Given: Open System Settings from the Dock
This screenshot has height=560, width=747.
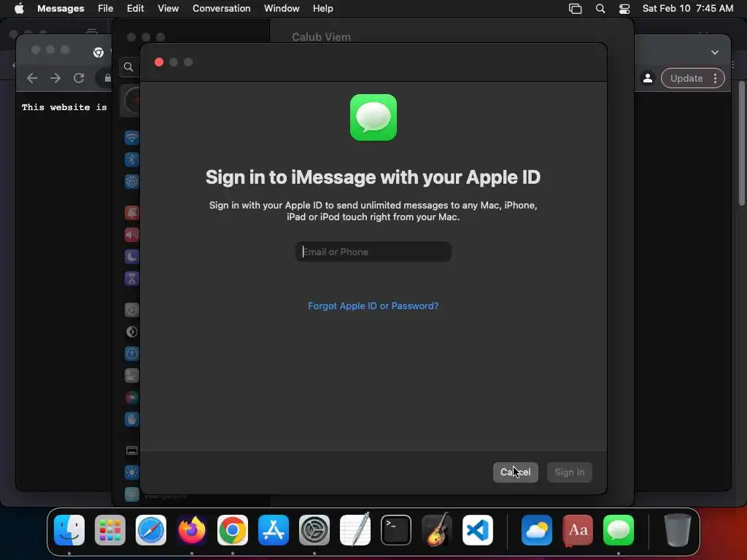Looking at the screenshot, I should point(314,530).
